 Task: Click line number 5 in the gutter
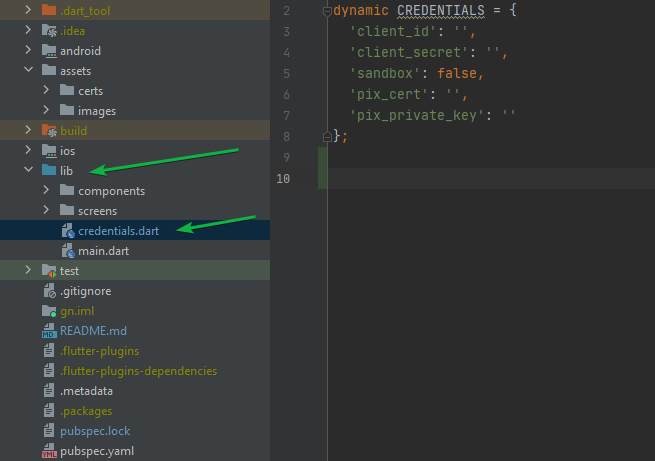pos(287,73)
